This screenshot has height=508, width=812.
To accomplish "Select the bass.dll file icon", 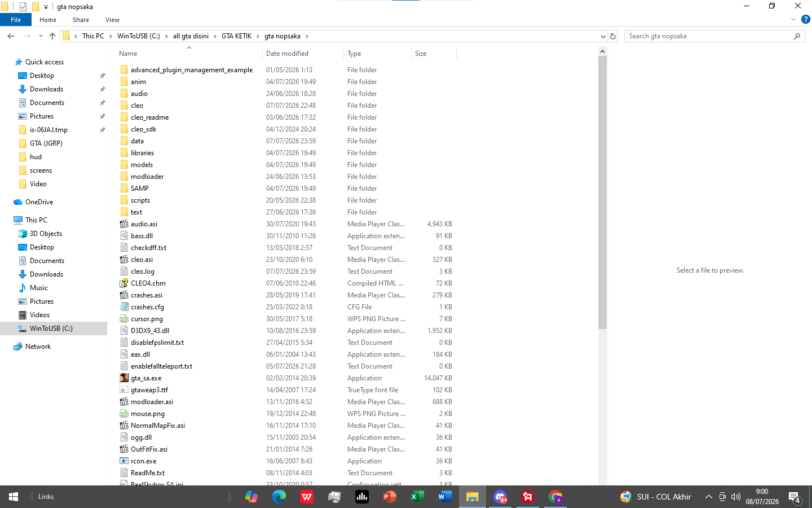I will pyautogui.click(x=124, y=236).
